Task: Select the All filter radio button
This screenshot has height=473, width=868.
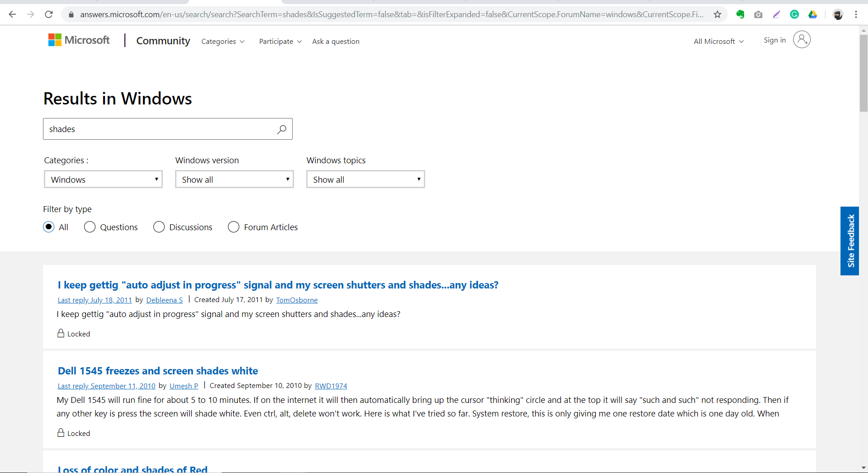Action: [x=48, y=227]
